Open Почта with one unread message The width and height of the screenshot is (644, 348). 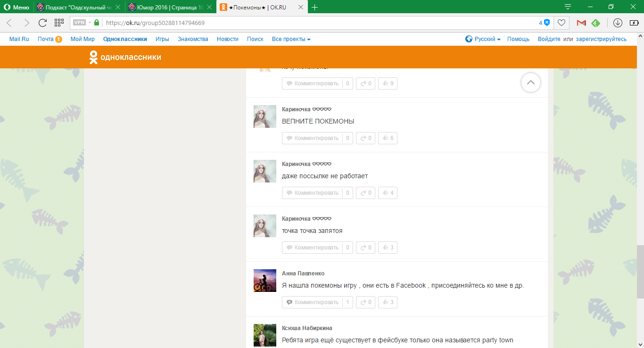point(50,39)
